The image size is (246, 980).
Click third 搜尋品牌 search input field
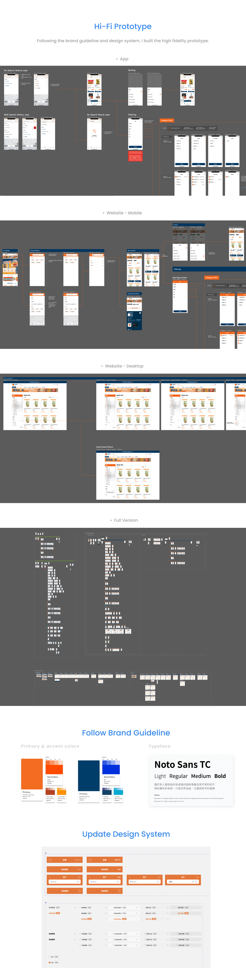(x=143, y=881)
